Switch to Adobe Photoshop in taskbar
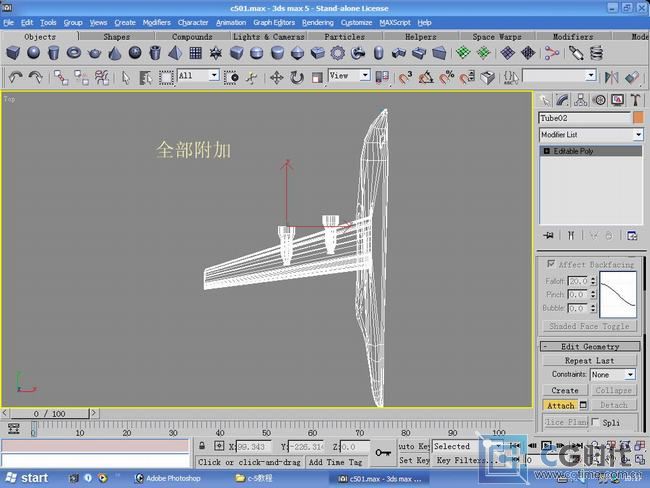 (168, 478)
